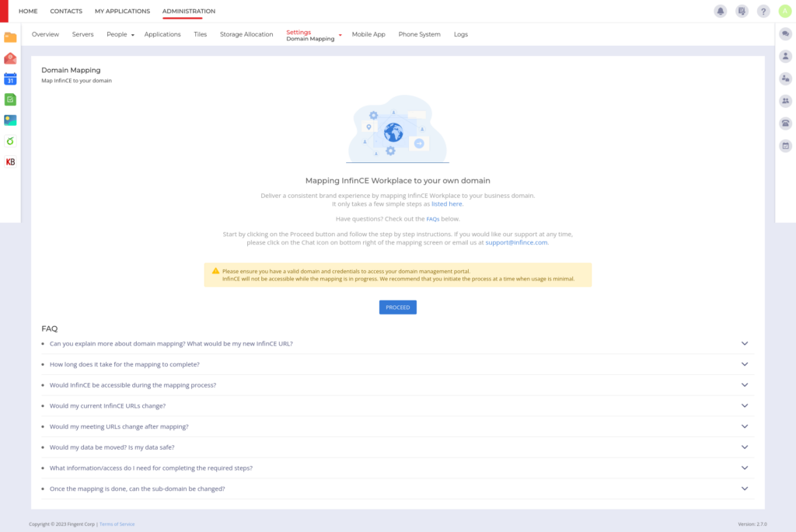Switch to the Overview tab
Screen dimensions: 796x532
click(x=45, y=34)
